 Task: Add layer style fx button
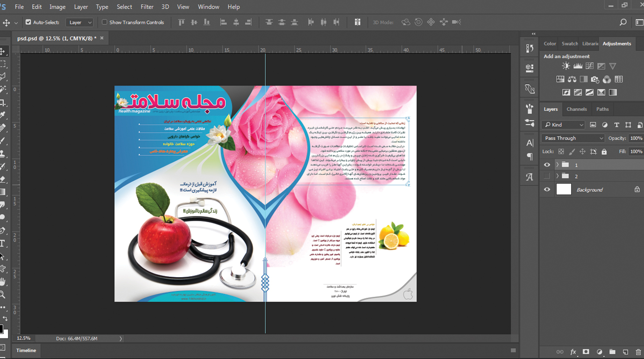(573, 352)
